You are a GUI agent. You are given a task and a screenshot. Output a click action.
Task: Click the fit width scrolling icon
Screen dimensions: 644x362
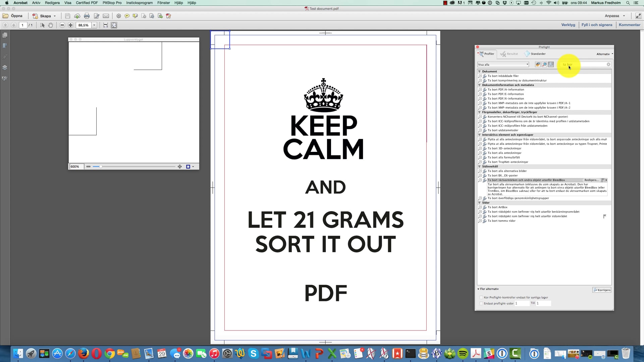coord(106,25)
